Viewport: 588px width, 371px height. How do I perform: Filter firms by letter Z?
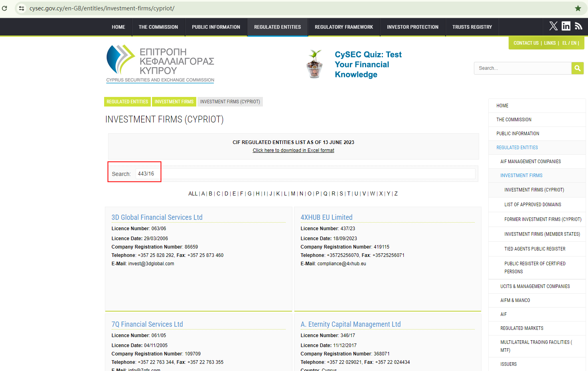(x=396, y=193)
